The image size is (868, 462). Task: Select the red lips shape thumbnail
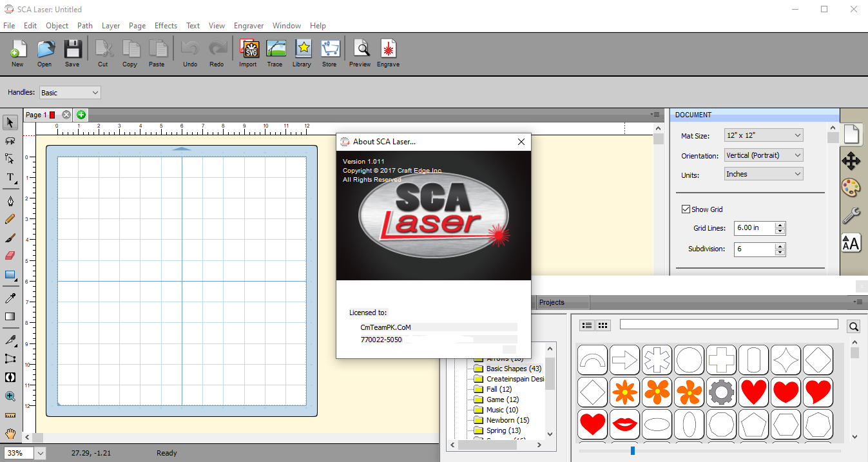click(x=624, y=424)
